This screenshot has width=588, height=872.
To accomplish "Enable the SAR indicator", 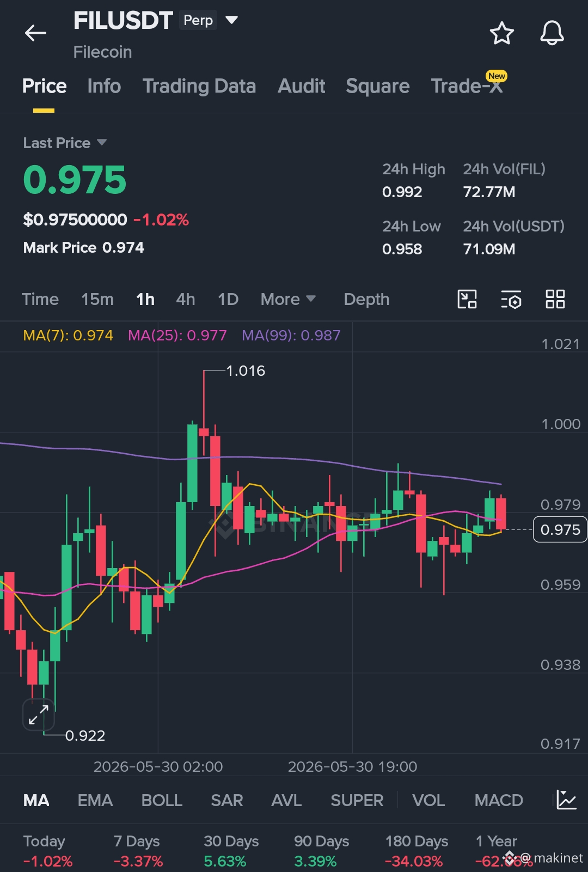I will coord(227,800).
